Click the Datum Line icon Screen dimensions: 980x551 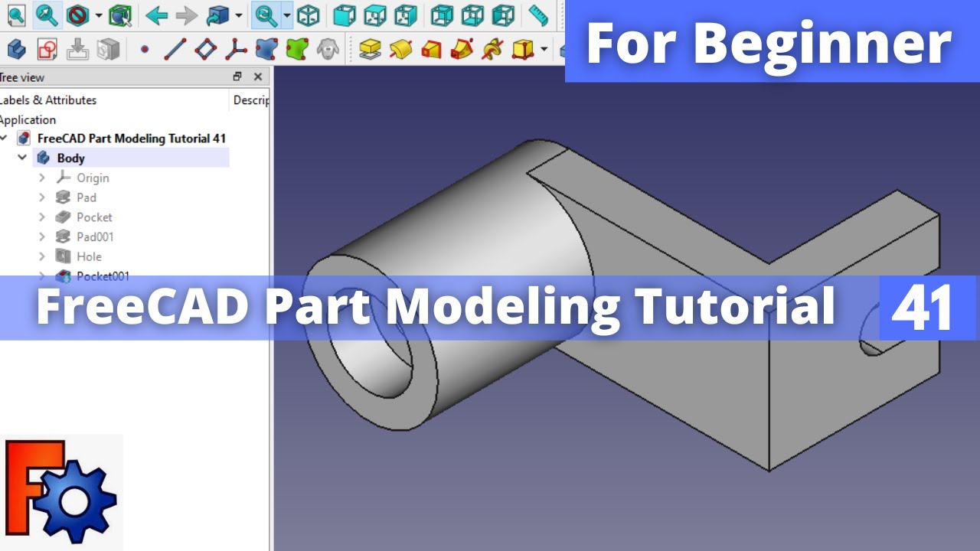pos(175,50)
